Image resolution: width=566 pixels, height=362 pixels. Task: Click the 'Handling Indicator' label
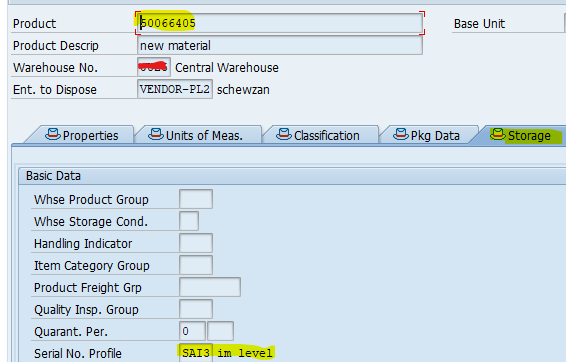coord(83,244)
